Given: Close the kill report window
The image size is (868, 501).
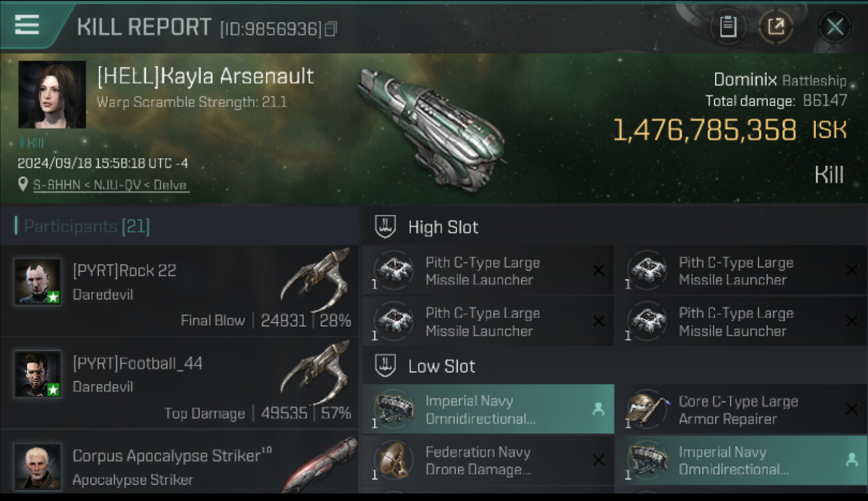Looking at the screenshot, I should (835, 27).
